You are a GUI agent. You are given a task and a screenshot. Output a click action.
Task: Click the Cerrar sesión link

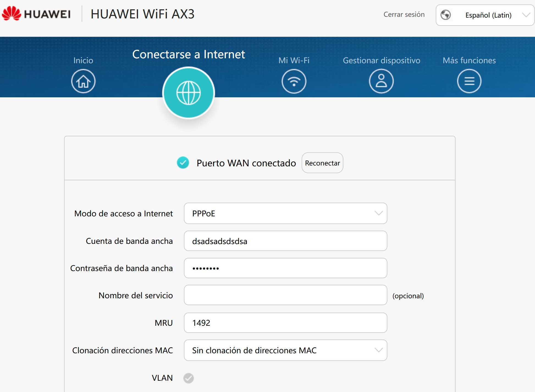click(404, 14)
